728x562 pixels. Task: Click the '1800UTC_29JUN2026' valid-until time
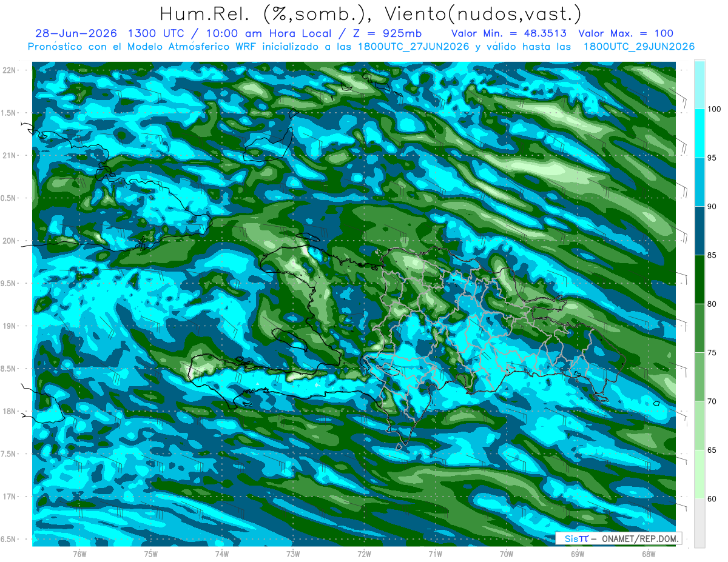click(x=639, y=47)
